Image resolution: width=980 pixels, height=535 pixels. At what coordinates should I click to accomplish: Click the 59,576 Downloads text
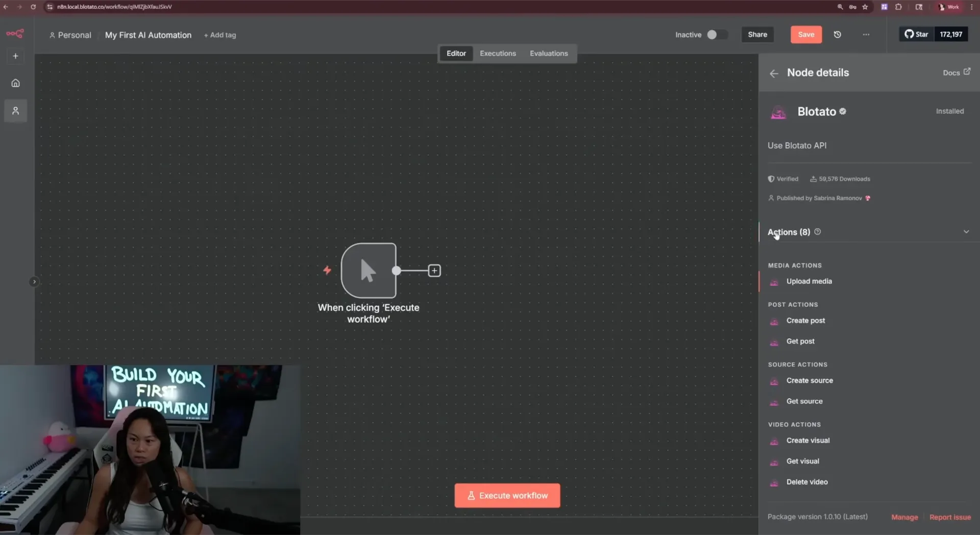click(x=844, y=179)
